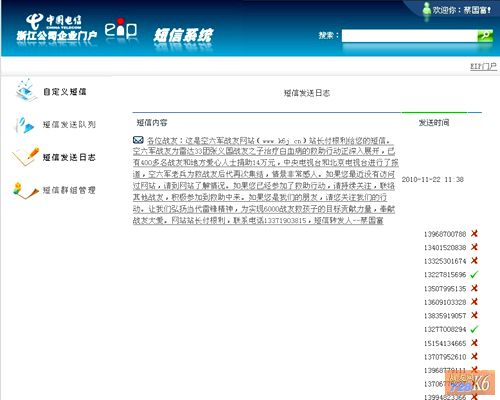Click red X status beside 13401520838

point(474,247)
